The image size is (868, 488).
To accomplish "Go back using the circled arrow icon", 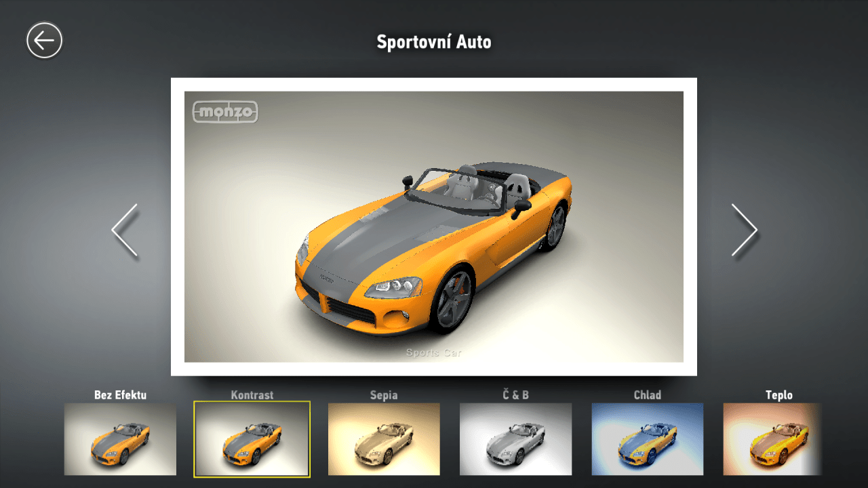I will click(x=45, y=41).
